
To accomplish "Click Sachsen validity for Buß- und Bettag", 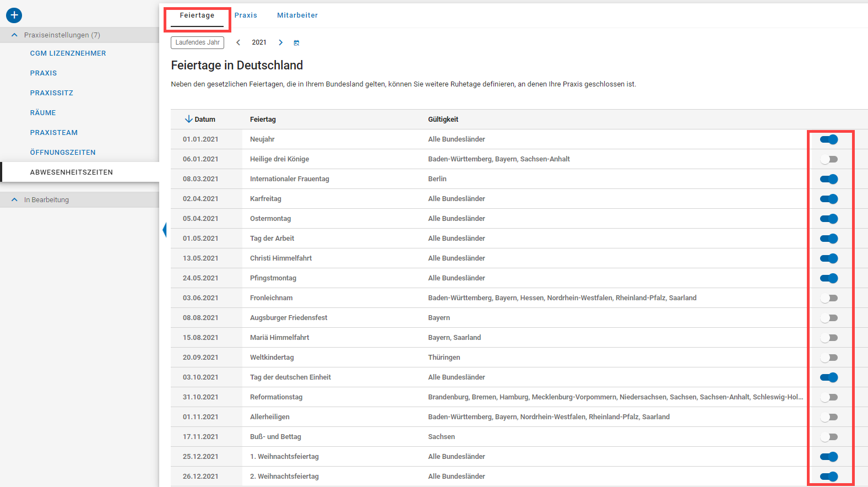I will pos(441,437).
